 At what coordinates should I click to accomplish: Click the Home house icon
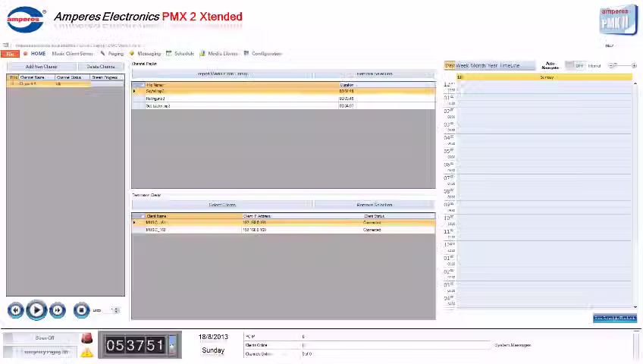point(26,54)
